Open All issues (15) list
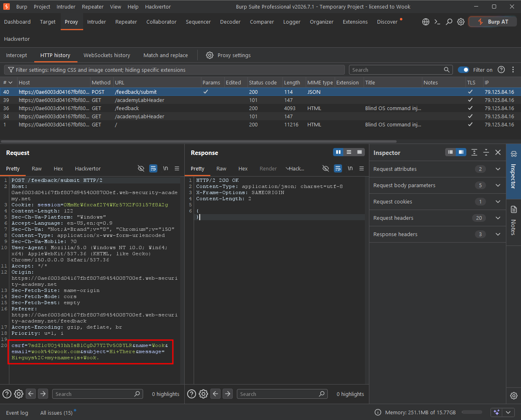 click(x=56, y=413)
